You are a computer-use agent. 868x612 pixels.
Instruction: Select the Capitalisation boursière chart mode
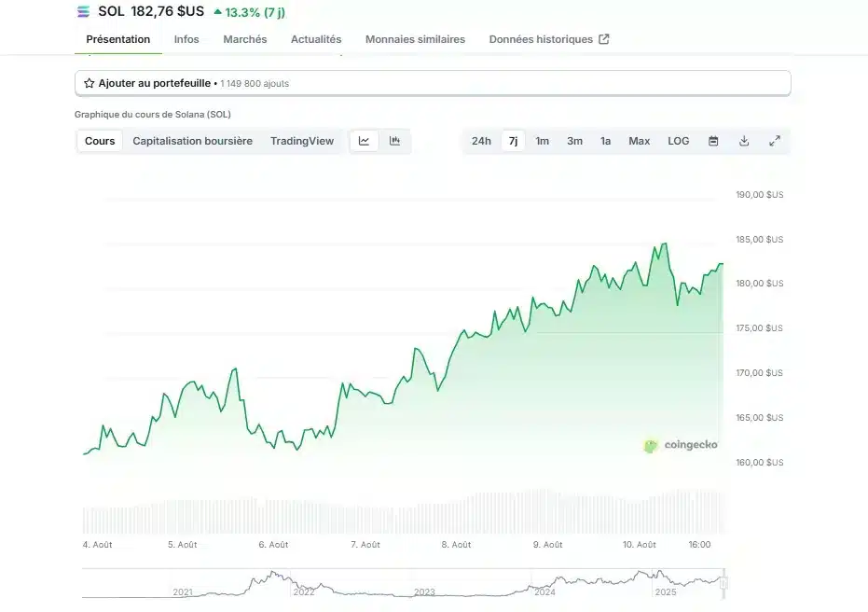point(193,141)
